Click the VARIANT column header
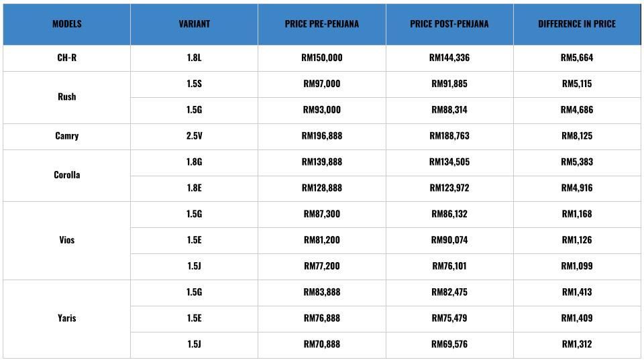644x362 pixels. click(194, 24)
